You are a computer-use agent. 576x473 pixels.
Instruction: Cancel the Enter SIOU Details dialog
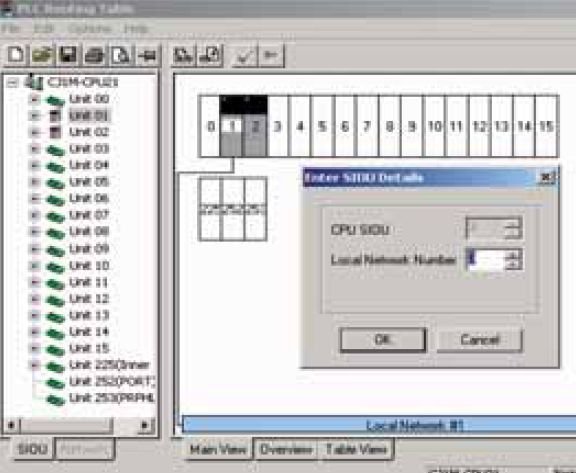point(479,340)
